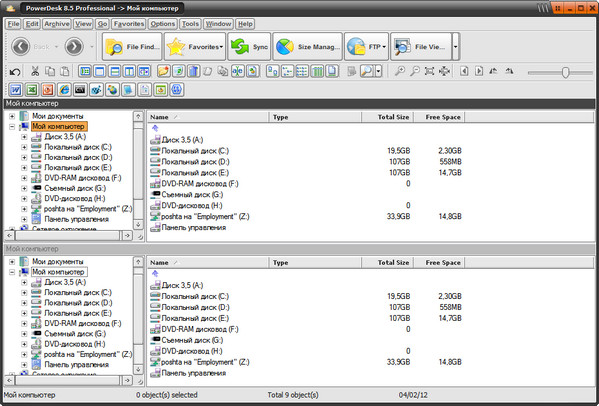Click the Cut scissors icon
Screen dimensions: 599x406
35,71
